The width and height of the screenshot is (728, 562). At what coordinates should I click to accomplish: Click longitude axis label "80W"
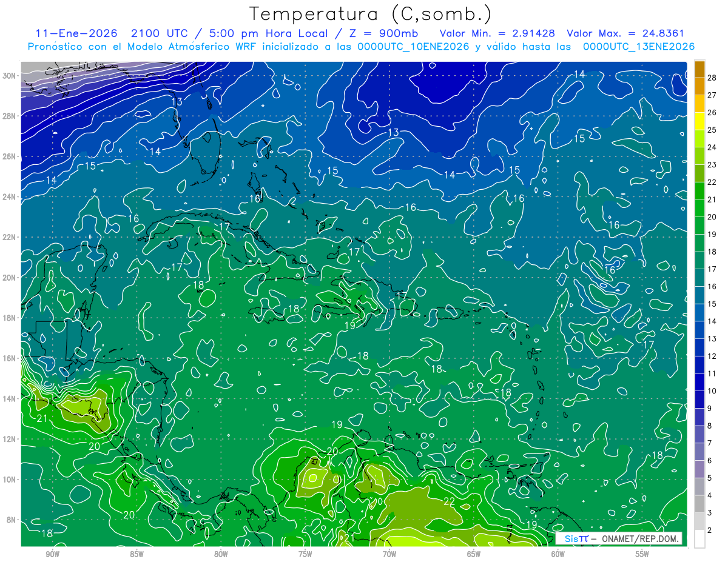pyautogui.click(x=221, y=554)
